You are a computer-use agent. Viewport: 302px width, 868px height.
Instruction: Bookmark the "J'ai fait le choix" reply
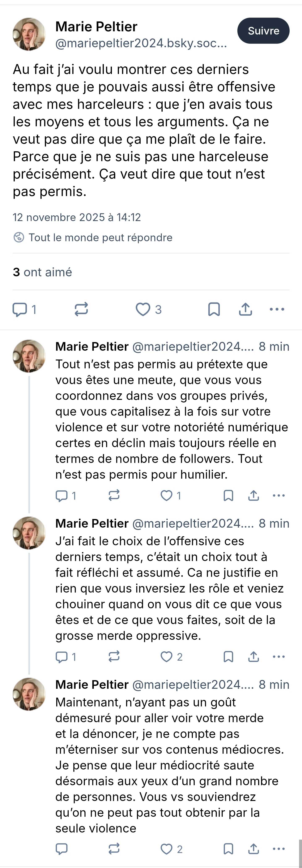pyautogui.click(x=228, y=657)
